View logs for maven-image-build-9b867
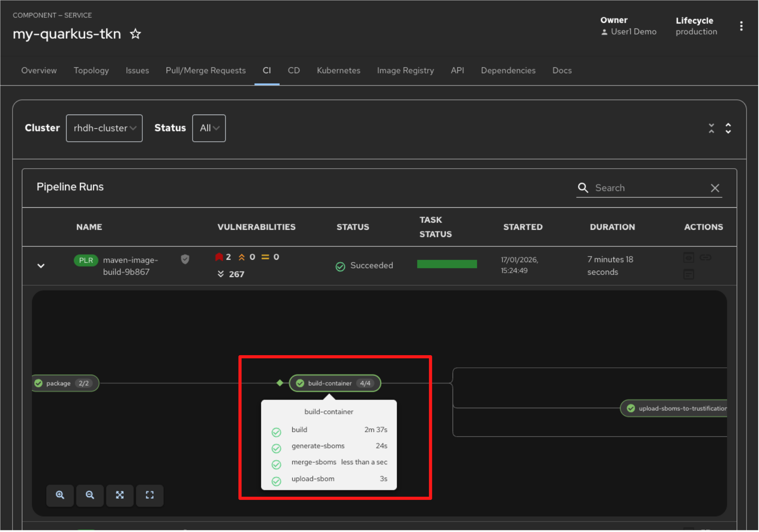Screen dimensions: 759x532 point(689,274)
